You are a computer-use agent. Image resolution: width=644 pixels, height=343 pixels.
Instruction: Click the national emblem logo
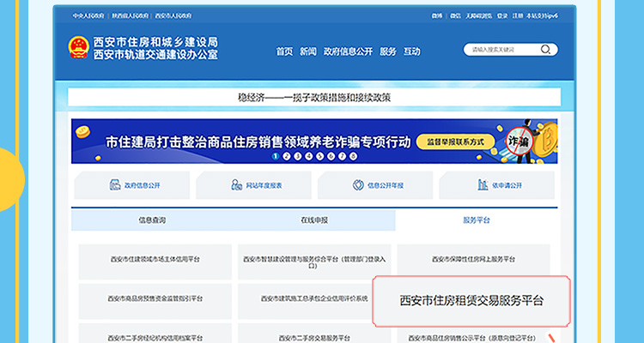click(78, 47)
